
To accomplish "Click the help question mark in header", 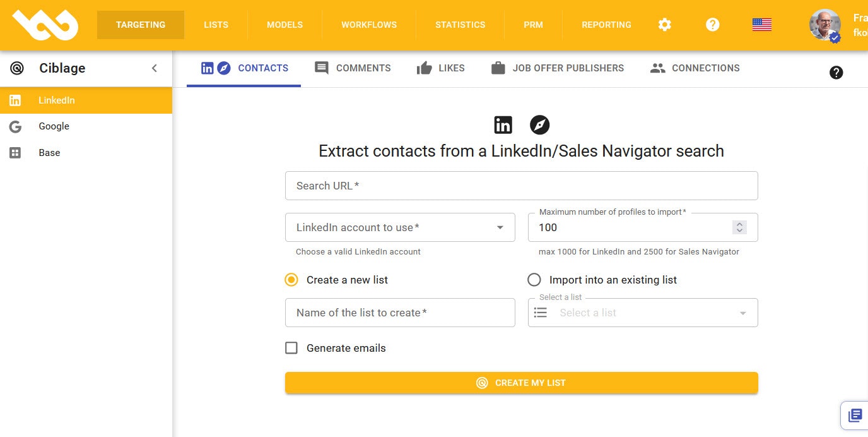I will tap(713, 25).
